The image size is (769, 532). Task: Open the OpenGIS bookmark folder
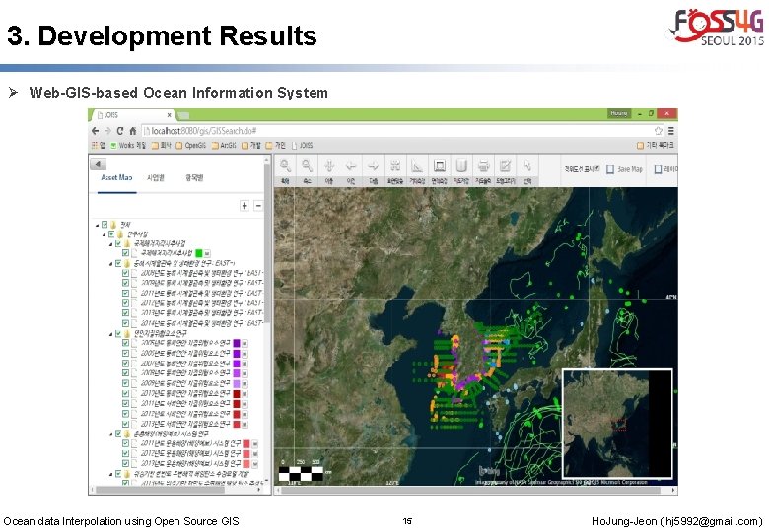click(191, 145)
